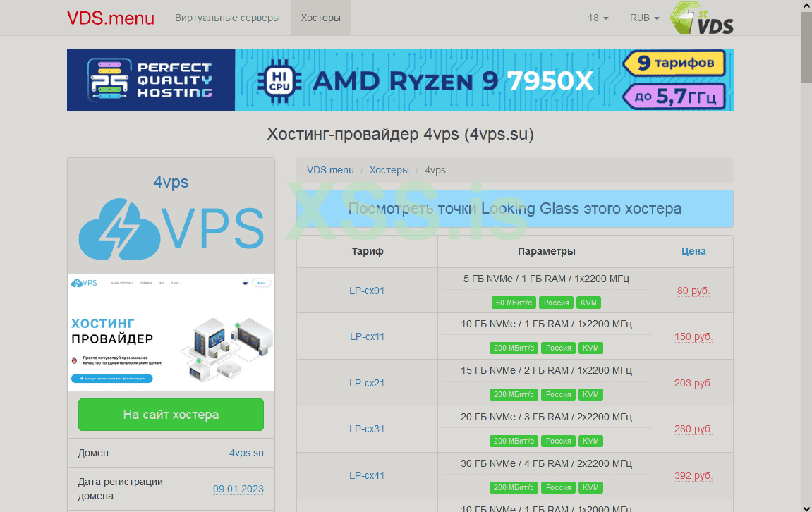812x512 pixels.
Task: Click the scrollbar up arrow
Action: [806, 5]
